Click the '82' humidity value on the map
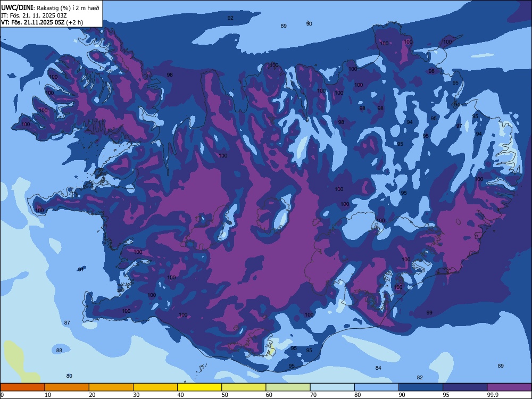The height and width of the screenshot is (399, 532). coord(420,377)
